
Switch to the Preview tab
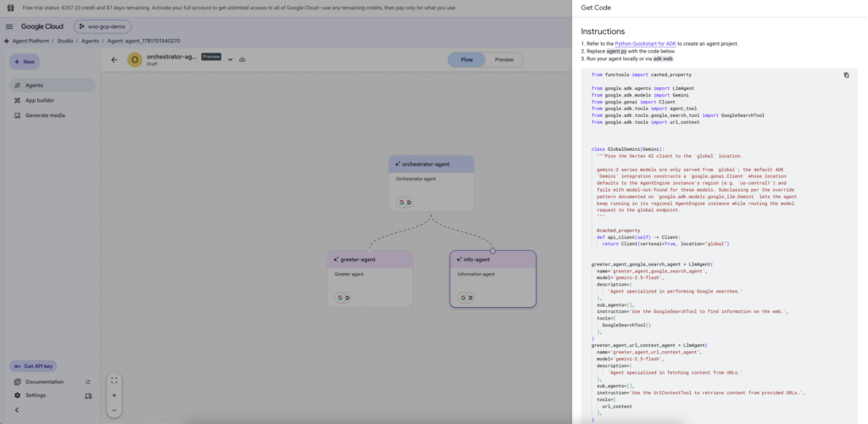[x=504, y=59]
